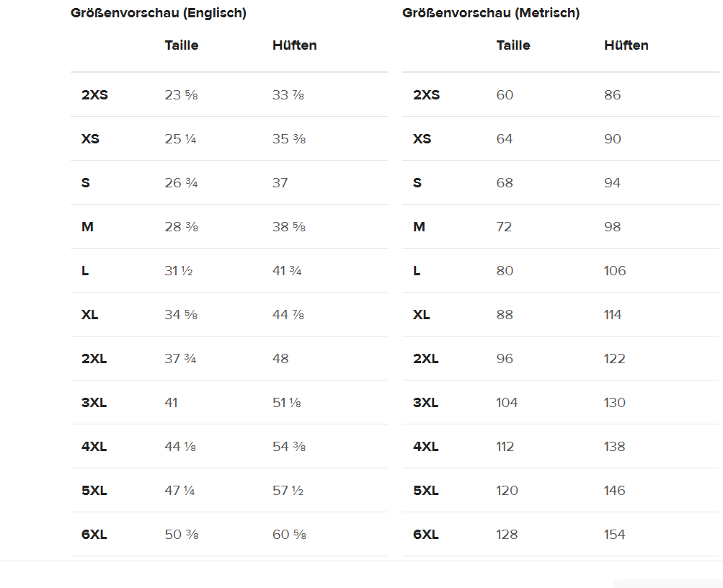Viewport: 723px width, 588px height.
Task: Click the metric waist value 128
Action: pyautogui.click(x=507, y=535)
